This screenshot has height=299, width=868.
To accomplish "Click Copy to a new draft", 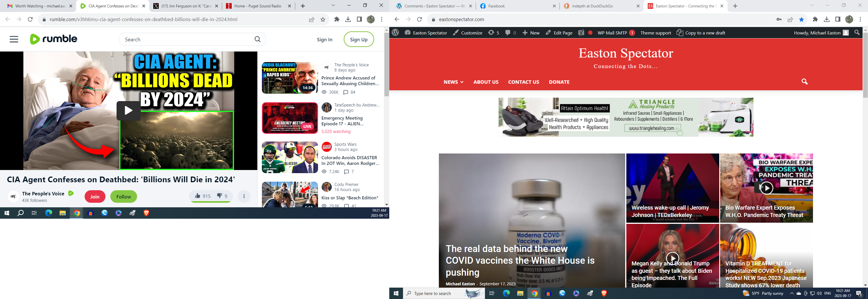I will (701, 33).
